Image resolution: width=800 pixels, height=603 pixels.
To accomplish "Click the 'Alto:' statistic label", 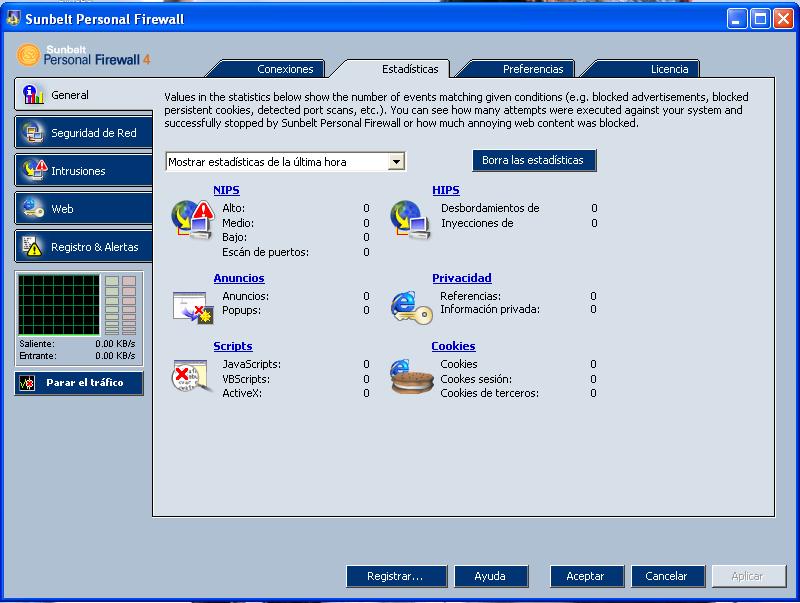I will [234, 208].
